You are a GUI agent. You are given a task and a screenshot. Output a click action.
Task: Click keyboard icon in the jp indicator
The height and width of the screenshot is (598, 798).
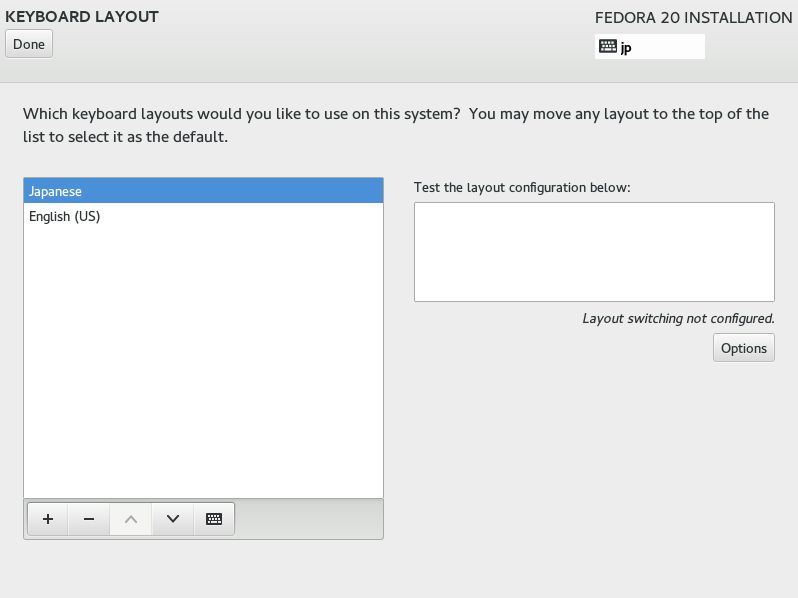click(608, 46)
